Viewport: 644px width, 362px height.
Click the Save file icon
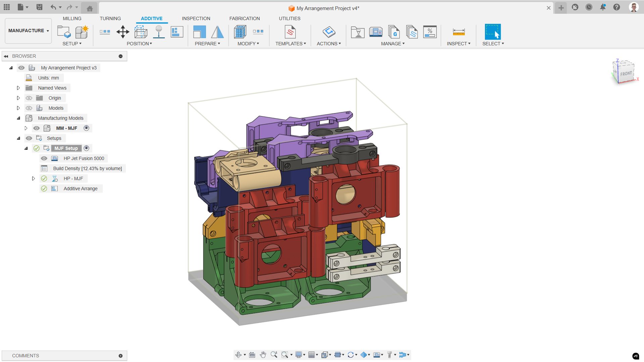point(39,7)
